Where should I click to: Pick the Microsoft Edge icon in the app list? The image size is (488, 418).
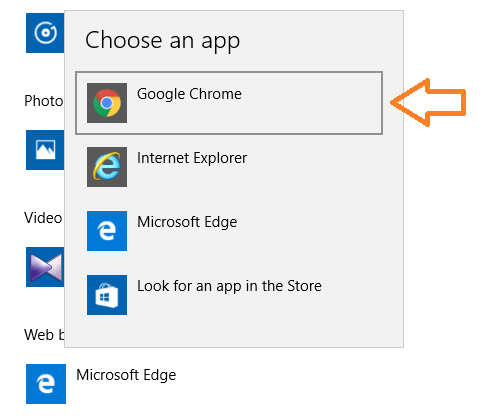107,231
